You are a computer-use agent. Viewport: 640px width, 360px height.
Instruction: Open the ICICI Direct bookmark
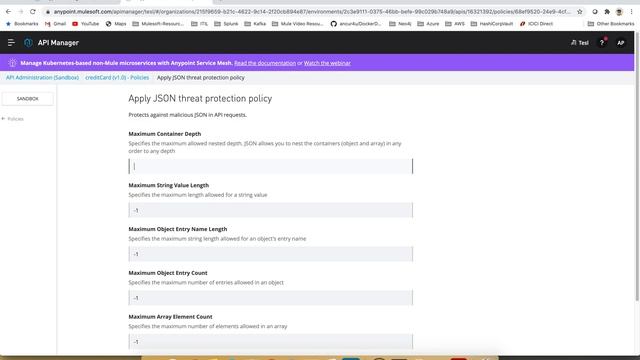pos(536,24)
